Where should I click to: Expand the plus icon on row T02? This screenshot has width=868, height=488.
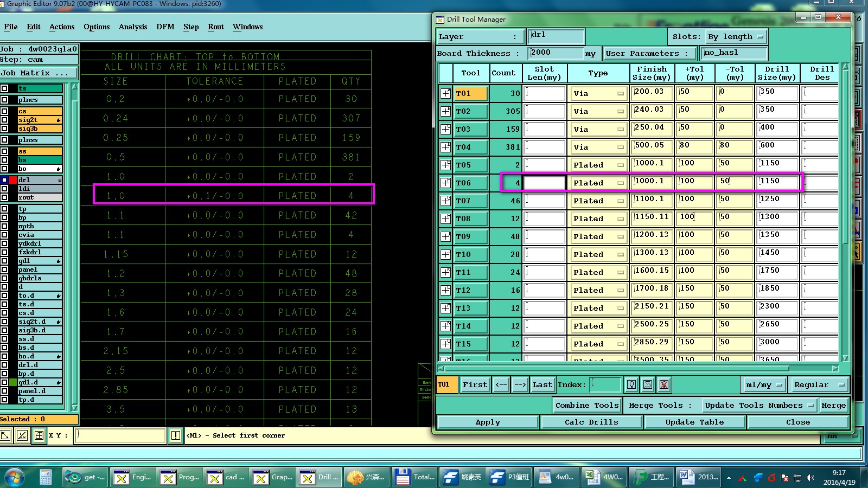coord(445,111)
